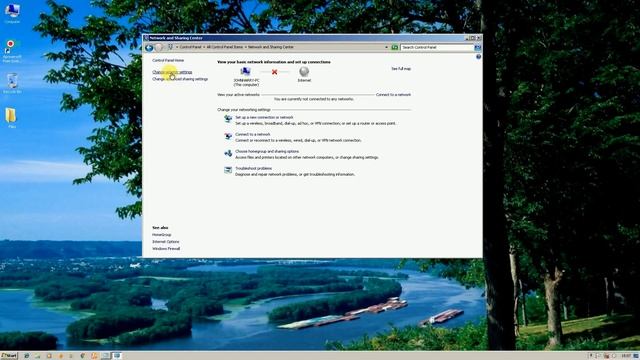Click the Troubleshoot problems icon
This screenshot has height=360, width=640.
pos(228,170)
